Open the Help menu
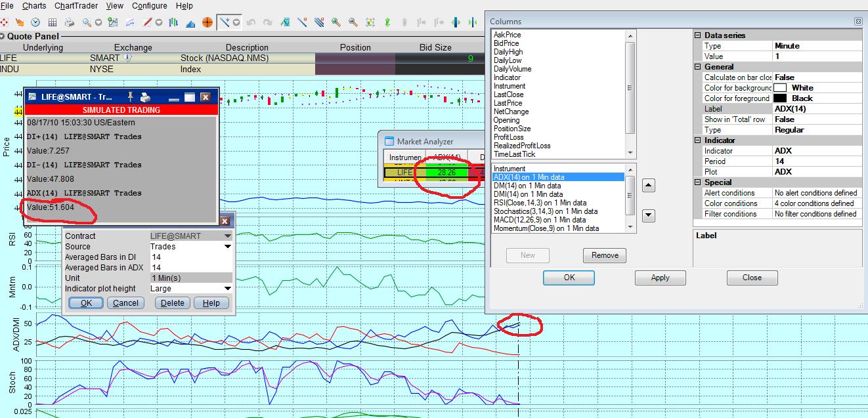 pyautogui.click(x=184, y=5)
